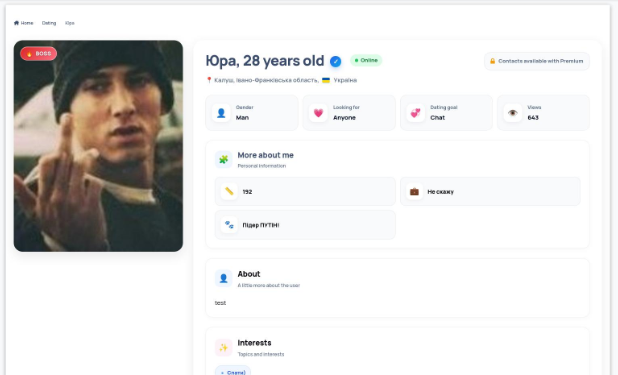Viewport: 618px width, 375px height.
Task: Open the Dating breadcrumb link
Action: 49,23
